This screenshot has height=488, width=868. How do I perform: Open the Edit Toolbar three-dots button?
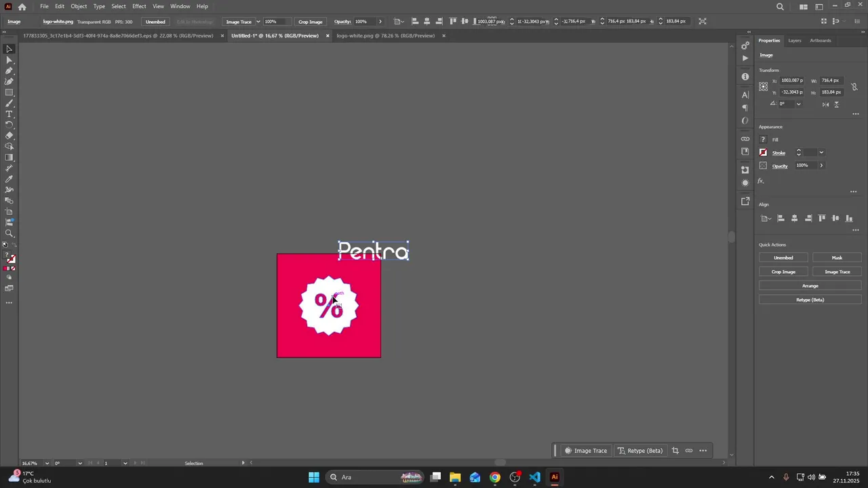click(x=9, y=303)
